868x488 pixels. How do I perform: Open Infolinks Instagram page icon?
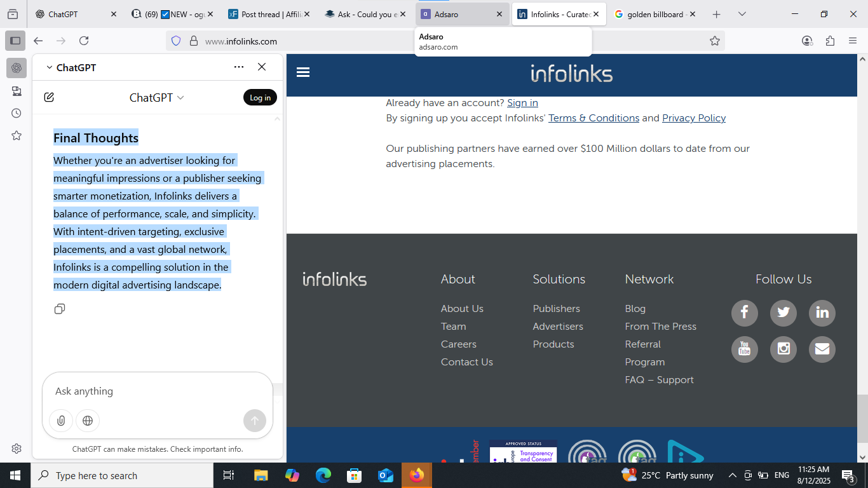pyautogui.click(x=783, y=349)
